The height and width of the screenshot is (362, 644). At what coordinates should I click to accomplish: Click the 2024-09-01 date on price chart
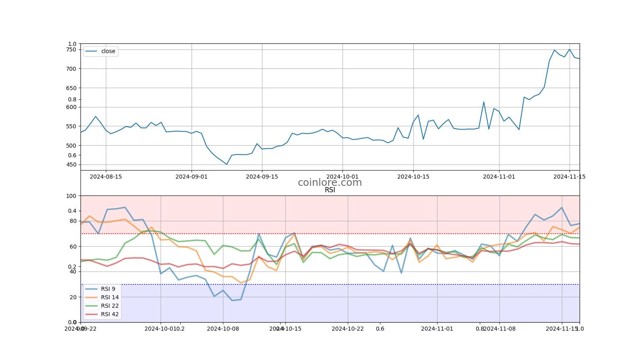192,176
